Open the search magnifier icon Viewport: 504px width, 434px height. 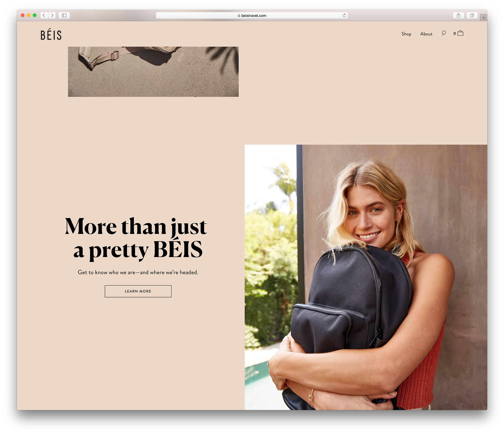[444, 33]
